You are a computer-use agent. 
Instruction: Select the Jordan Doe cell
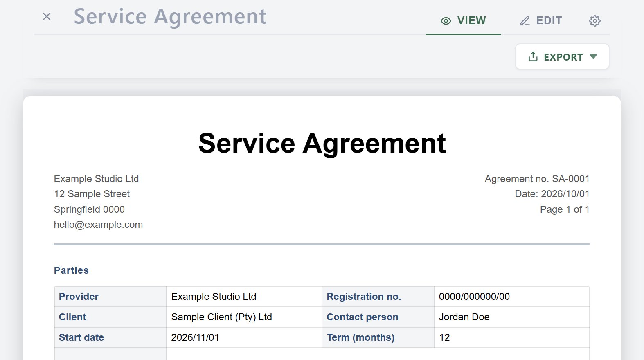(x=512, y=317)
